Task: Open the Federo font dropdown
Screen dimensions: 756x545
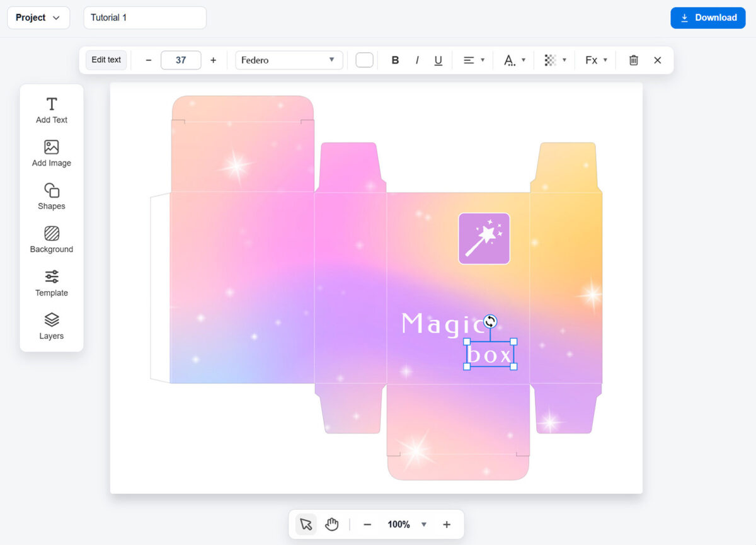Action: tap(289, 60)
